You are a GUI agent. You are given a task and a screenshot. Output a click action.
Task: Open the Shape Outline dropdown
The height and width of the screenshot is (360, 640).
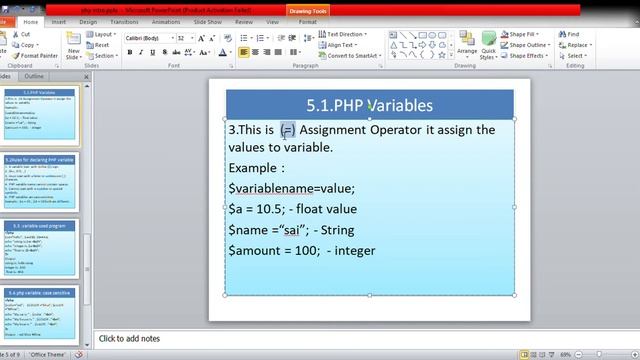[526, 45]
